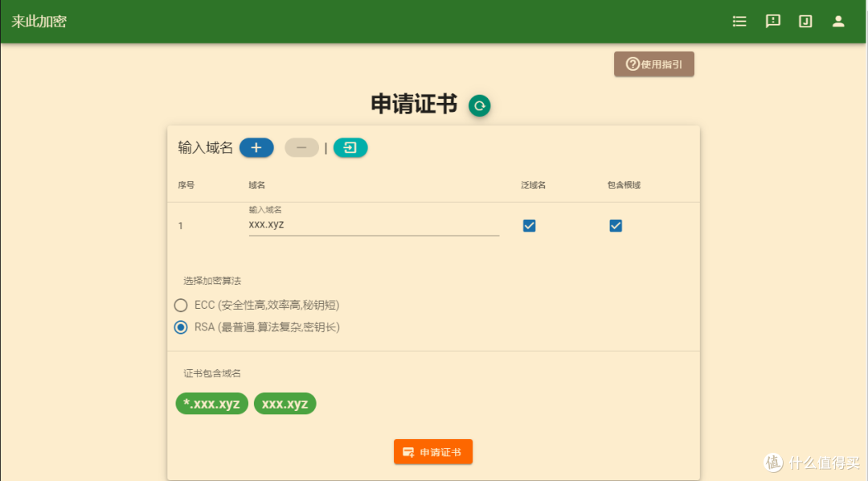868x481 pixels.
Task: Uncheck the 泛域名 checkbox
Action: tap(529, 225)
